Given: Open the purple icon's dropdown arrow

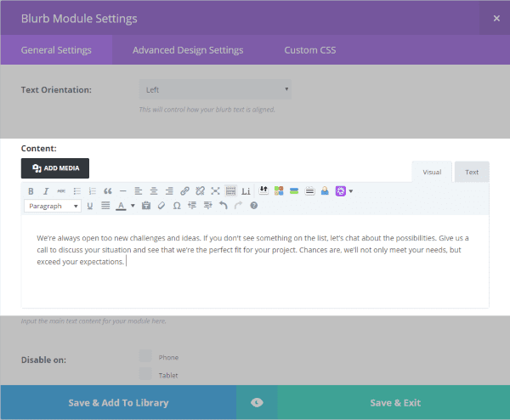Looking at the screenshot, I should [350, 191].
